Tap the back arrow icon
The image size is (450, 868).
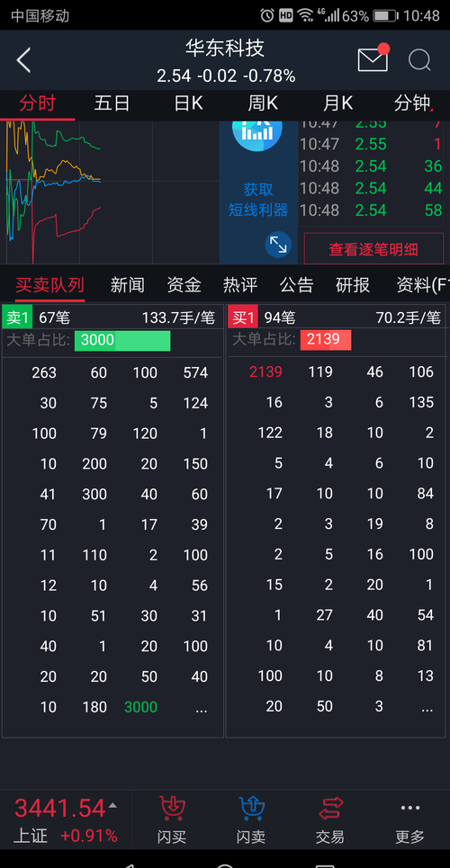point(23,60)
